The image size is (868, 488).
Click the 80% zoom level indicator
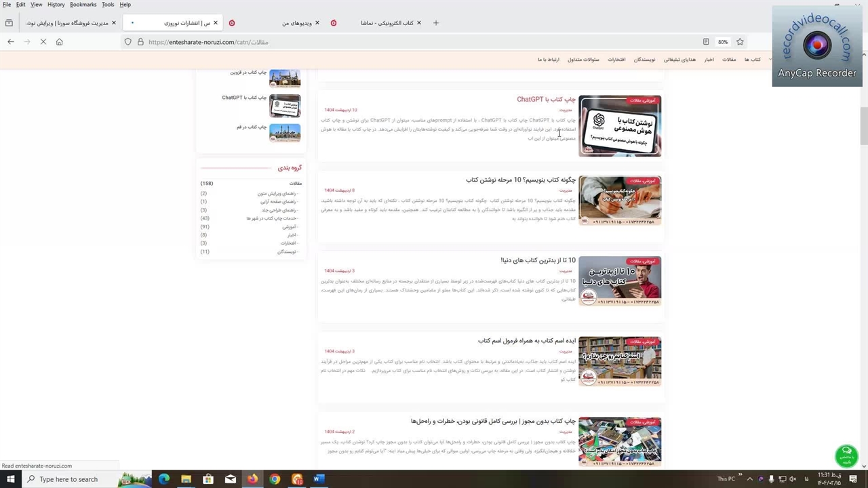tap(723, 42)
